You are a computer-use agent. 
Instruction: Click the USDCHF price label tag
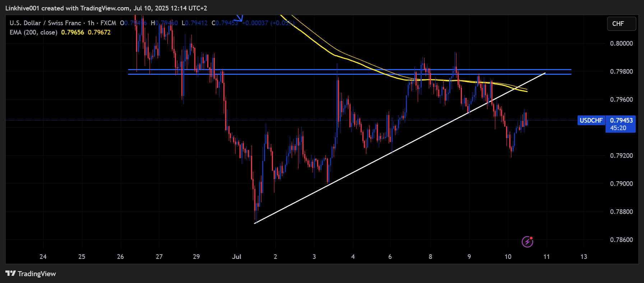click(x=591, y=120)
